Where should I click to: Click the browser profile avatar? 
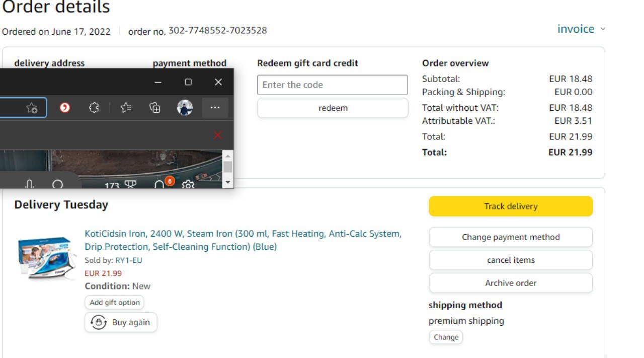[185, 108]
